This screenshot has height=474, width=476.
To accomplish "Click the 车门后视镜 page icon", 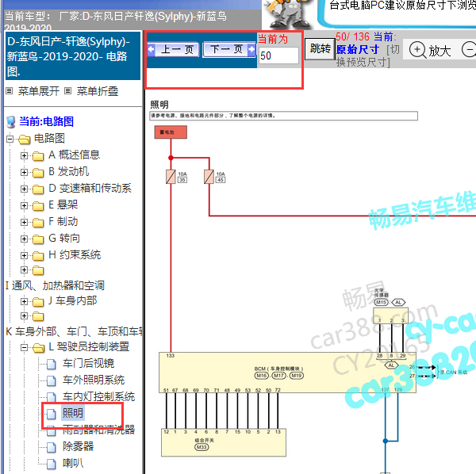I will coord(52,364).
